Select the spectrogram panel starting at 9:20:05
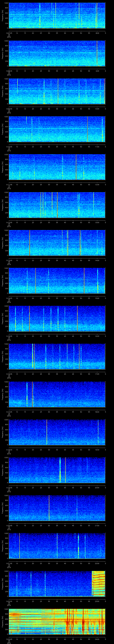114x644 pixels. point(57,508)
